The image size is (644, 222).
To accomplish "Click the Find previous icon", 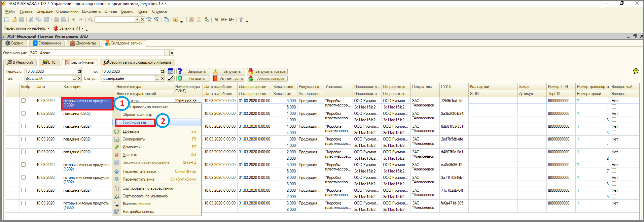I will [x=156, y=20].
